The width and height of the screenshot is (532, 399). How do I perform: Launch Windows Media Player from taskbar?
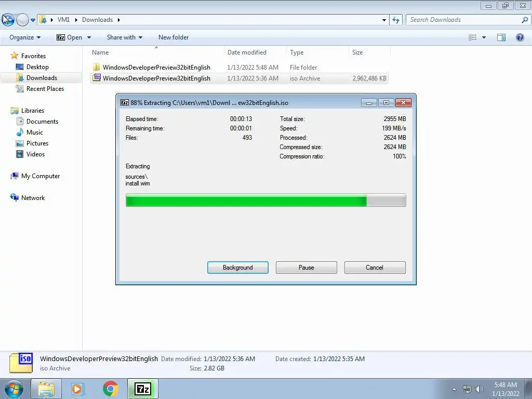coord(77,389)
